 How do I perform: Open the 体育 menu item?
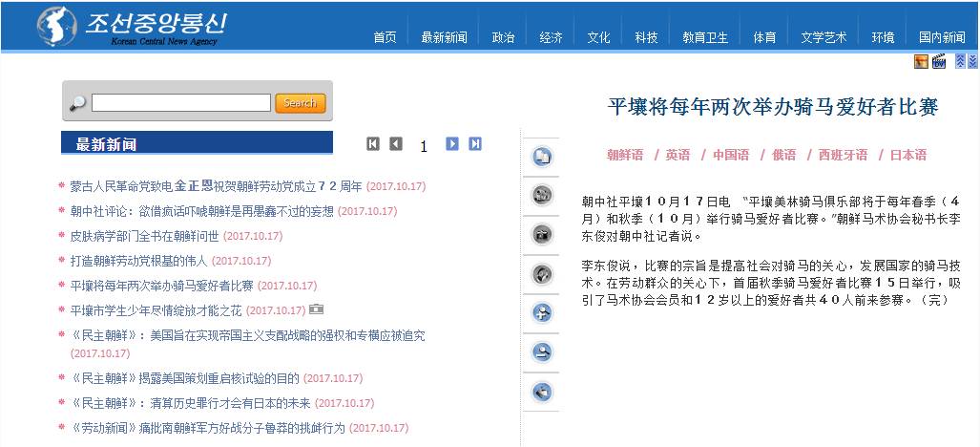(x=764, y=37)
